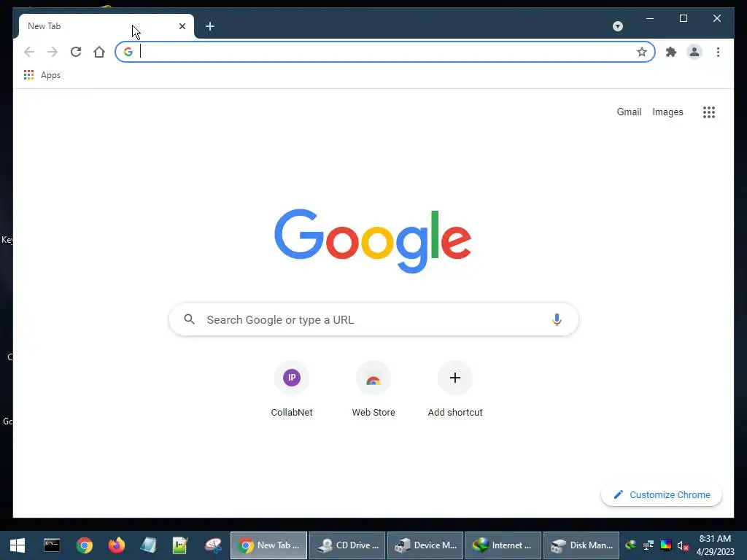This screenshot has width=747, height=560.
Task: Open the clock showing 8:31 AM
Action: [715, 545]
